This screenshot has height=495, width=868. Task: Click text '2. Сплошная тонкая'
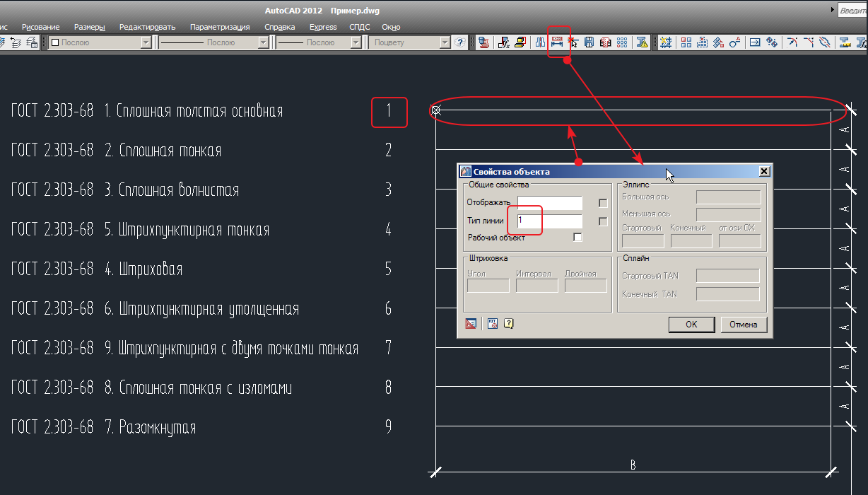(163, 151)
